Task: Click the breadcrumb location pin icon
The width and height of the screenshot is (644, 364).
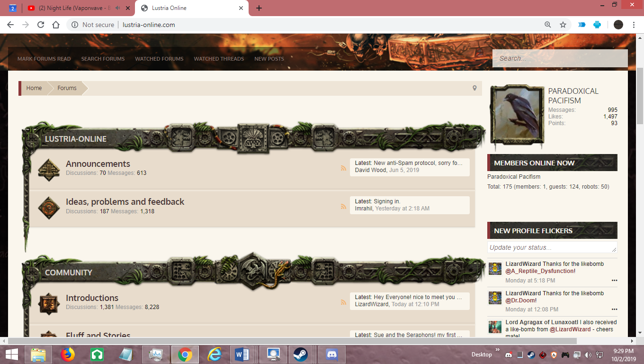Action: 474,88
